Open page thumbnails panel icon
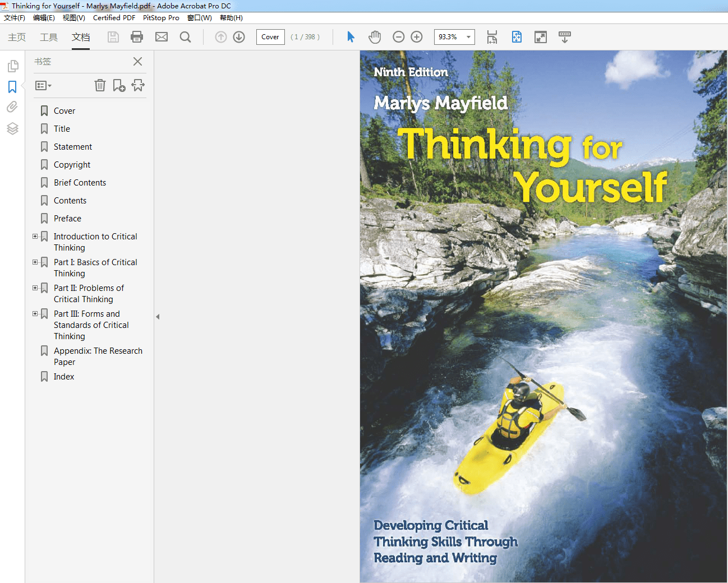The width and height of the screenshot is (728, 583). [12, 66]
